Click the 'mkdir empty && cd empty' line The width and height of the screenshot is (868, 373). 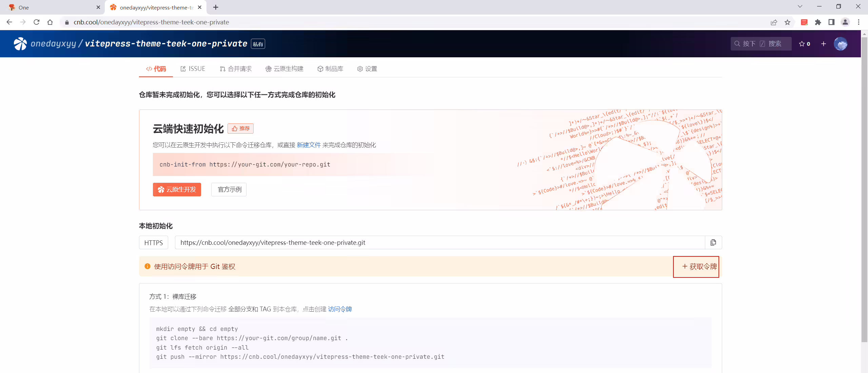tap(197, 329)
